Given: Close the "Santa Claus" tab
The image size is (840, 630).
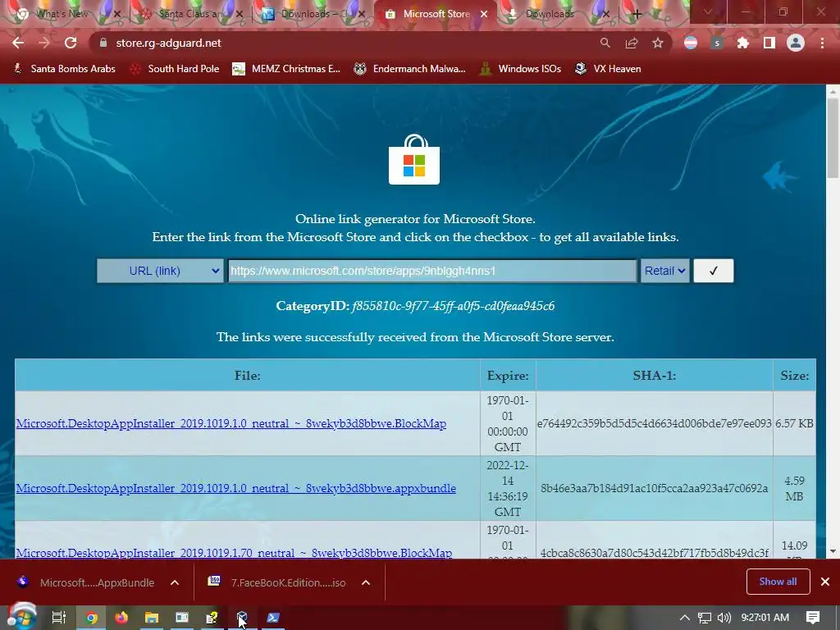Looking at the screenshot, I should point(240,14).
